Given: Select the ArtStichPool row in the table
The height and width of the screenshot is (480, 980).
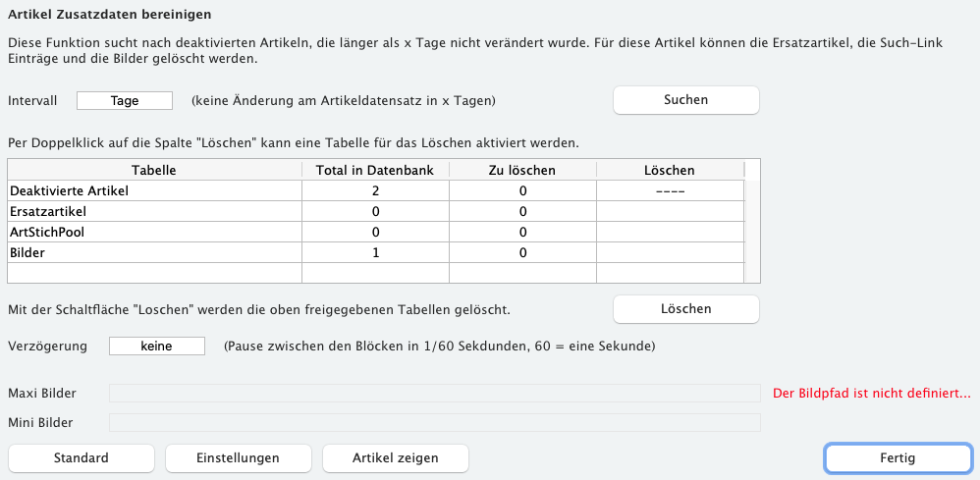Looking at the screenshot, I should 376,232.
